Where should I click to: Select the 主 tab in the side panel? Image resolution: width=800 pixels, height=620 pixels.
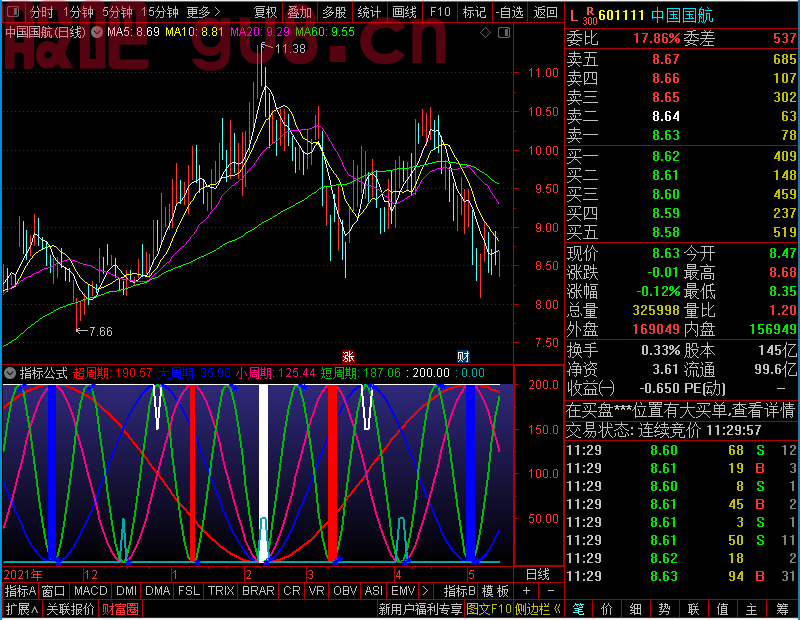coord(752,609)
